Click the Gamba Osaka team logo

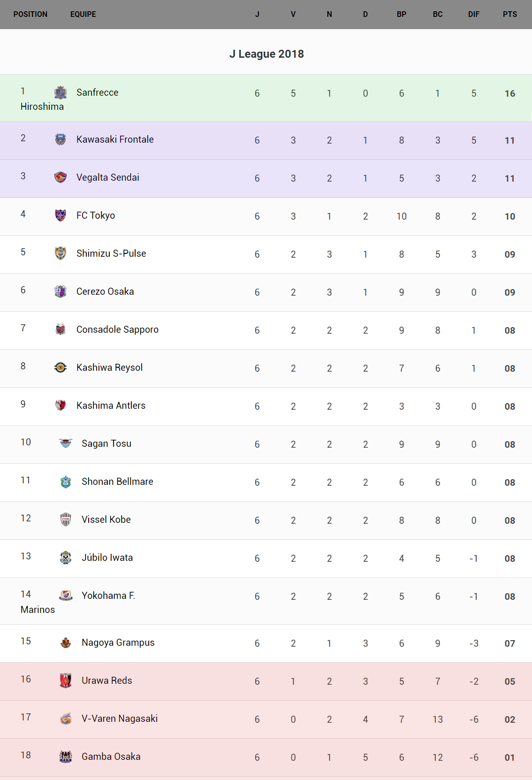click(66, 757)
